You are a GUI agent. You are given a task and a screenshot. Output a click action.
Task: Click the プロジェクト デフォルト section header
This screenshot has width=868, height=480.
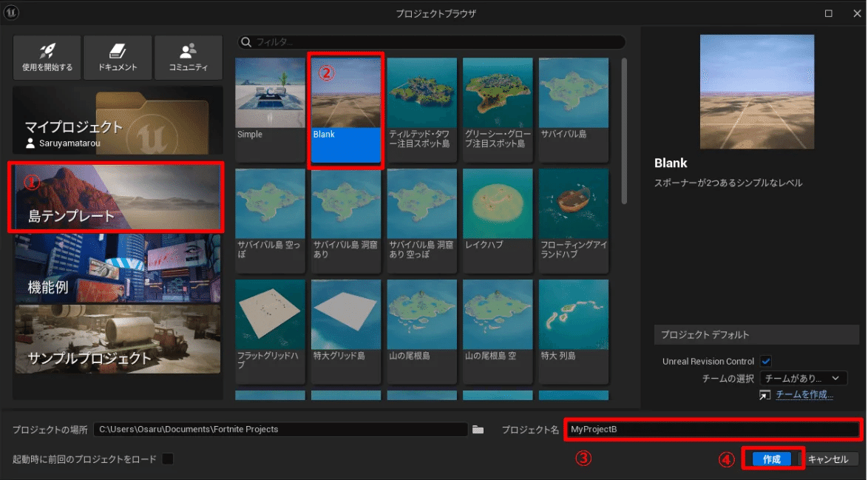tap(756, 335)
